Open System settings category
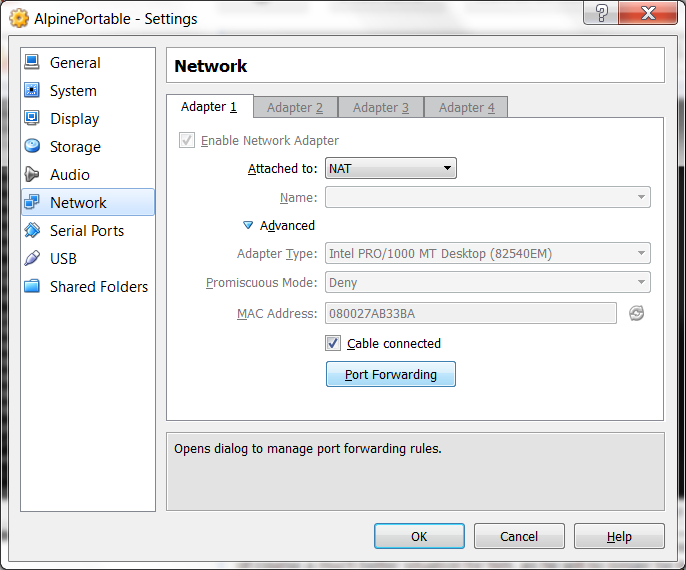The height and width of the screenshot is (570, 686). pyautogui.click(x=88, y=91)
